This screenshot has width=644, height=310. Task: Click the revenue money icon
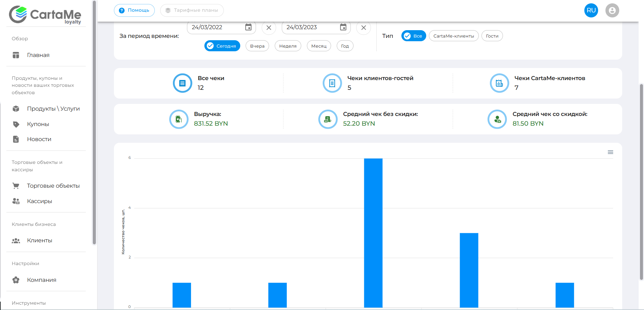179,119
